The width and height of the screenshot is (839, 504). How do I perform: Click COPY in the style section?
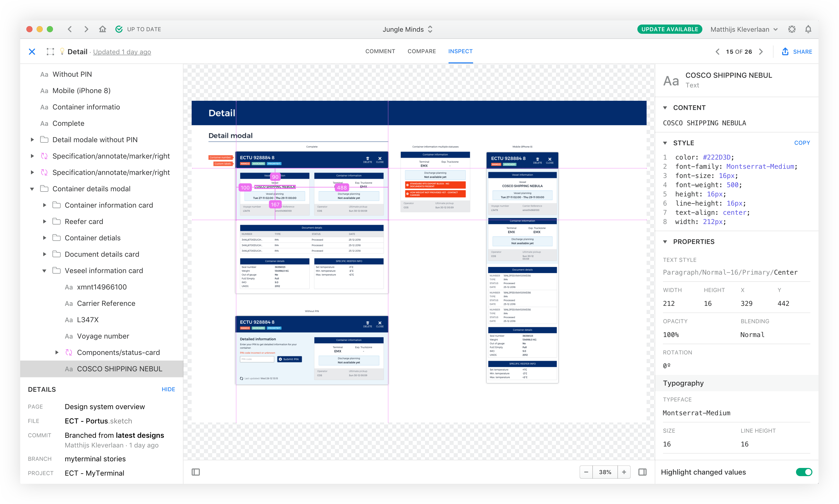(x=802, y=143)
